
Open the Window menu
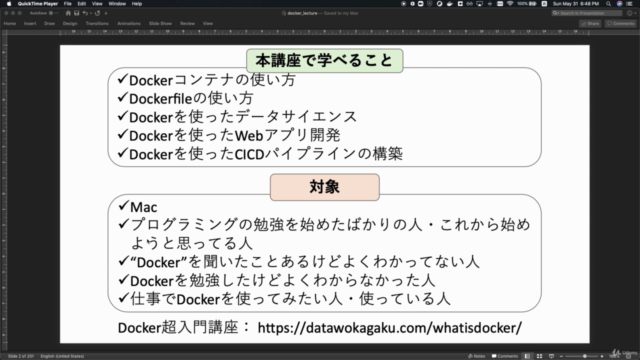click(117, 4)
